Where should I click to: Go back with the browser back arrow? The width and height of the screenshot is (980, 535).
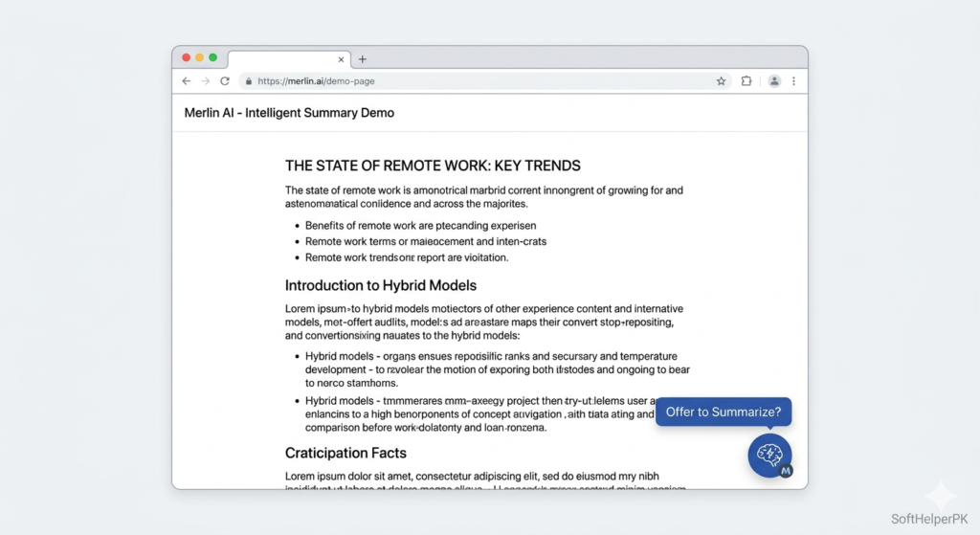point(187,81)
